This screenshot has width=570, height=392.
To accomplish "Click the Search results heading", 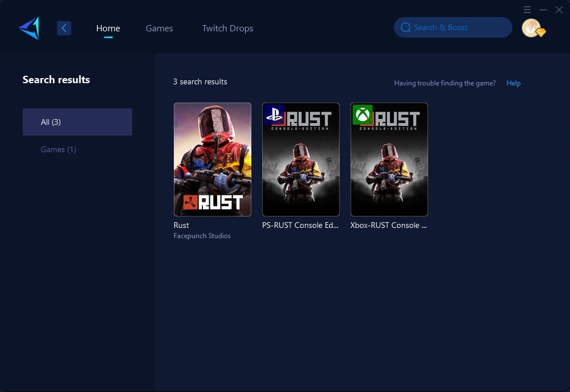I will tap(56, 80).
